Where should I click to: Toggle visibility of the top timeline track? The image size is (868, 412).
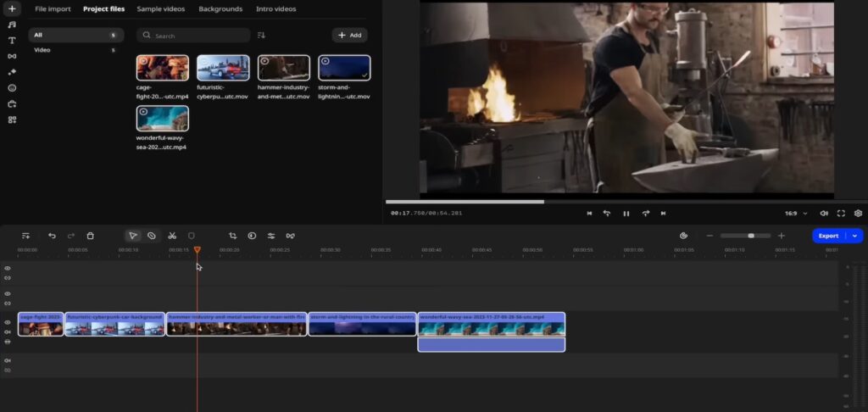tap(8, 268)
